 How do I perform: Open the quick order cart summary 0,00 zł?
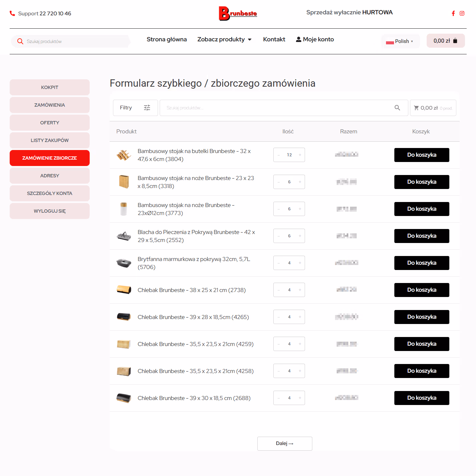point(433,108)
